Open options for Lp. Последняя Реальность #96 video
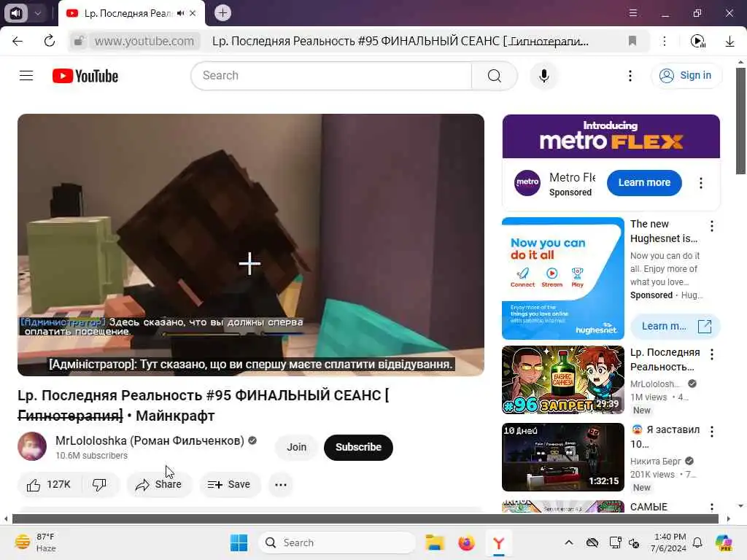Screen dimensions: 747x560 (x=712, y=354)
